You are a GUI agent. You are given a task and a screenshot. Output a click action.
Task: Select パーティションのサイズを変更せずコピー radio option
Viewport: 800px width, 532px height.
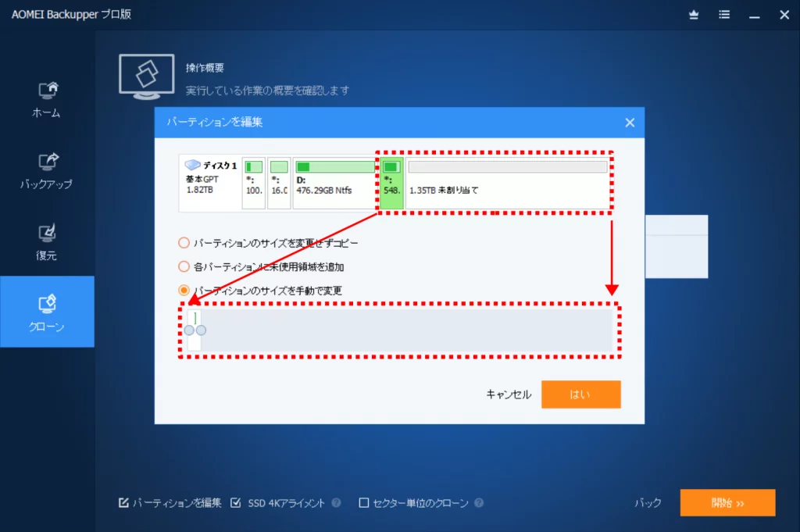coord(184,243)
